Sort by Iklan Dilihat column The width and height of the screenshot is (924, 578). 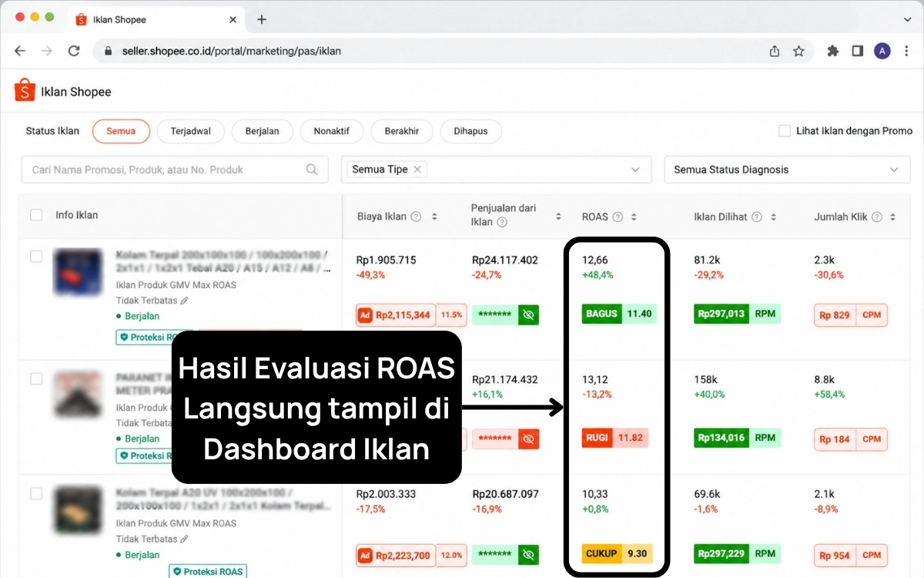773,217
